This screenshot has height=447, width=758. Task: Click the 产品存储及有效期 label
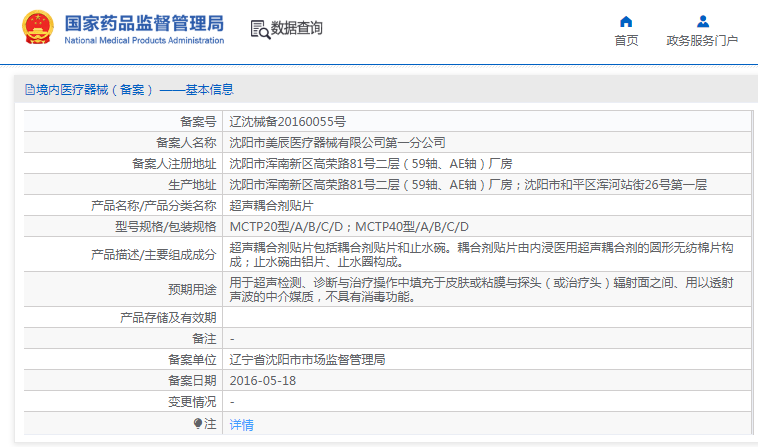click(168, 317)
